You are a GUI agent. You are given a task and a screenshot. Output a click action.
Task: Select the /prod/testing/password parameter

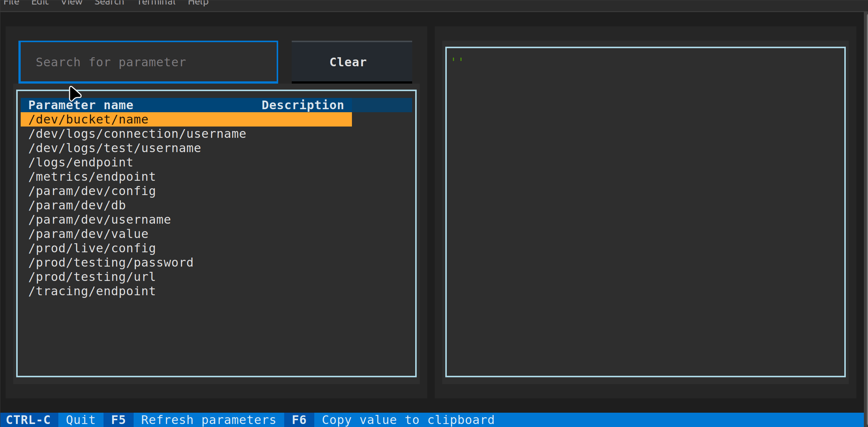click(x=111, y=262)
